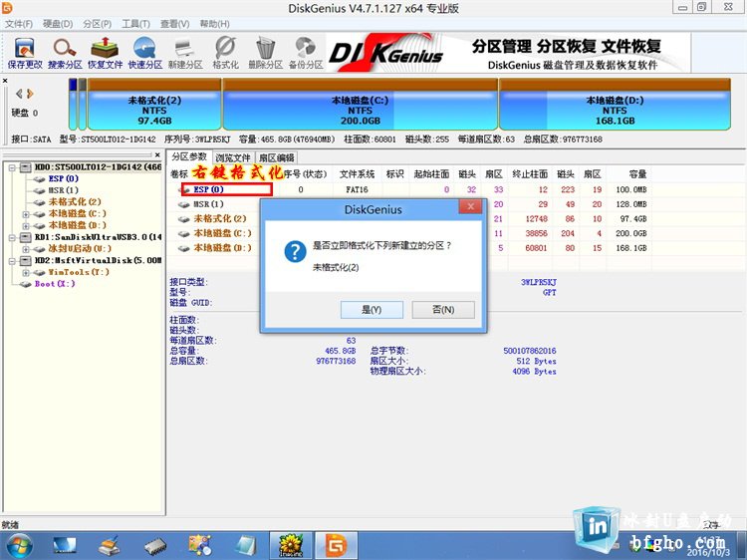Open the 帮助(H) menu

(x=214, y=24)
